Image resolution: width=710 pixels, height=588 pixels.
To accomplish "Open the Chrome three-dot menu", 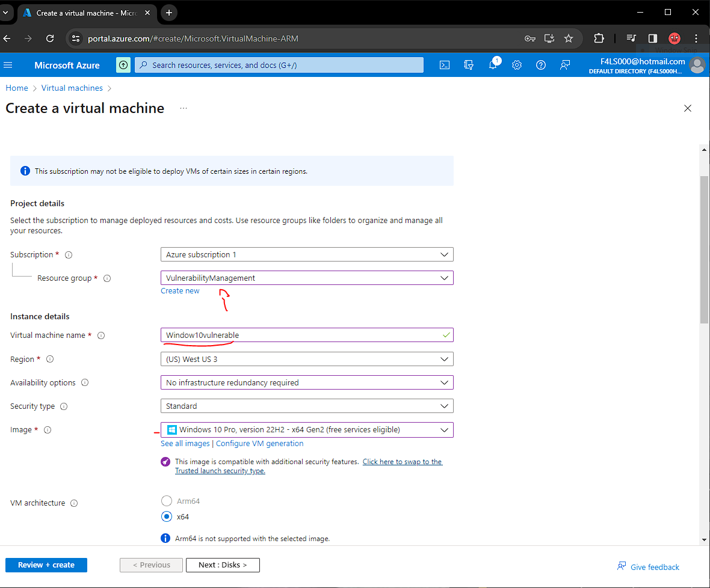I will click(696, 38).
